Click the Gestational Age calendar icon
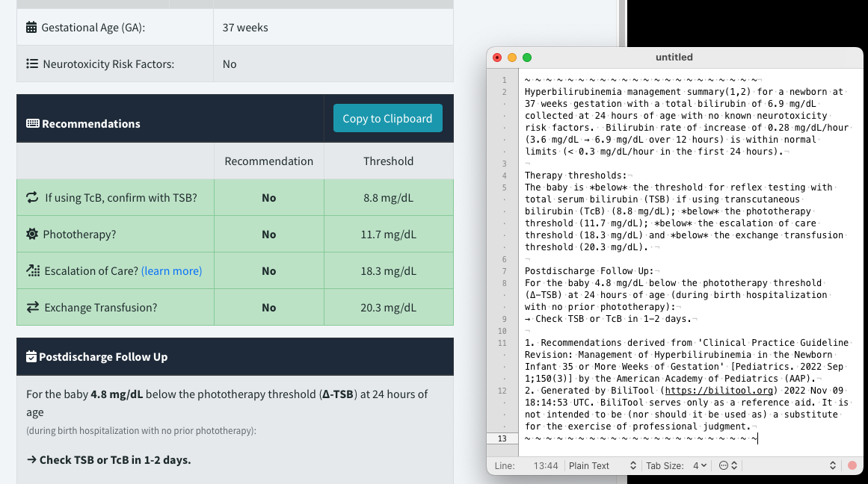This screenshot has width=868, height=484. (31, 28)
